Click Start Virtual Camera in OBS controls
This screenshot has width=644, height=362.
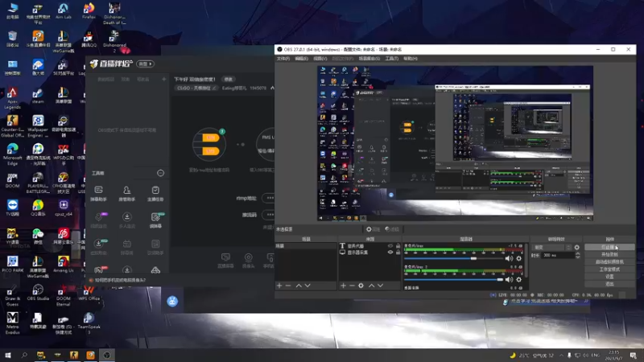[x=609, y=262]
